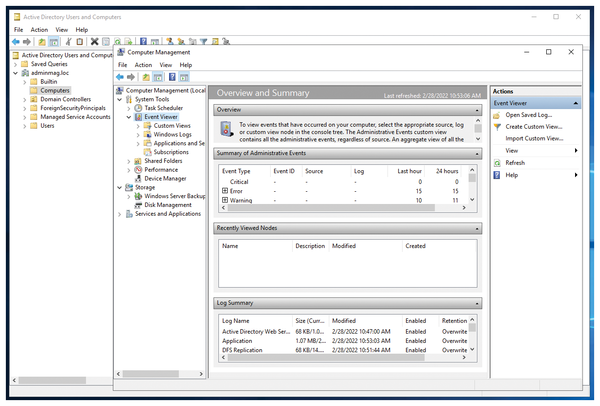The height and width of the screenshot is (406, 600).
Task: Open Saved Log action in Actions pane
Action: pos(528,115)
